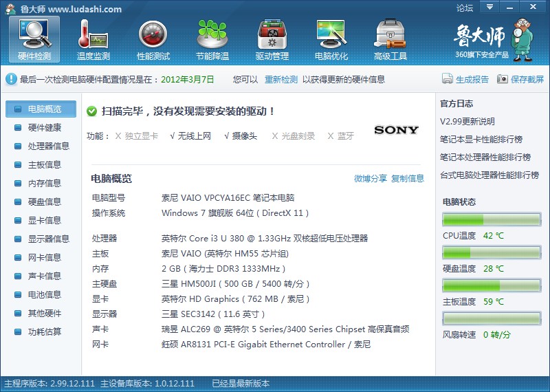Screen dimensions: 550x392
Task: Select the 节能降温 clover icon
Action: (212, 34)
